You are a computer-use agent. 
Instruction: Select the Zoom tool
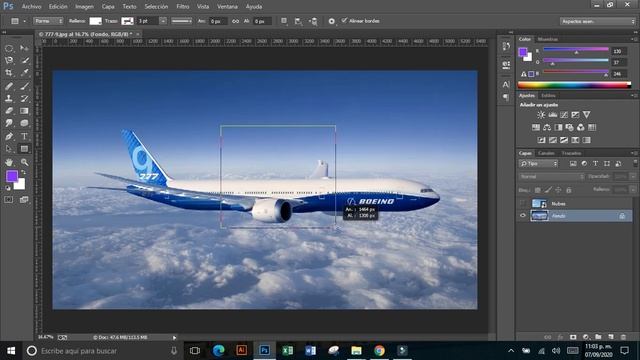(x=24, y=162)
